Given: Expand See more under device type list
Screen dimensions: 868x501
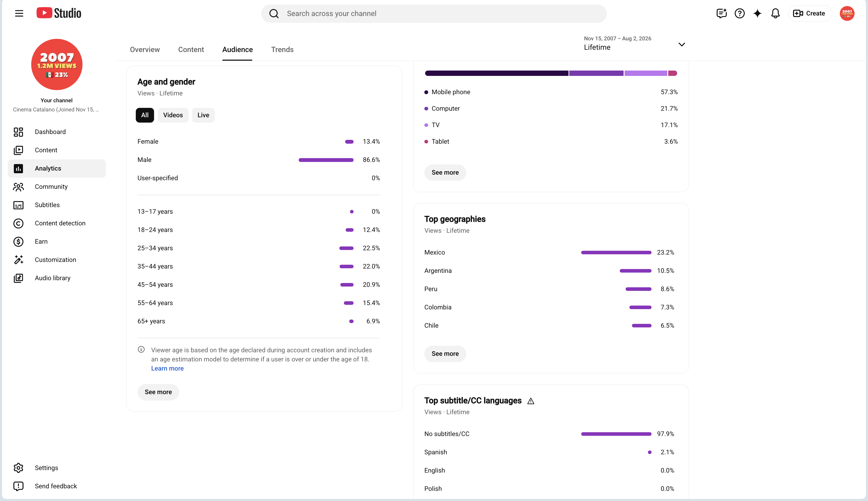Looking at the screenshot, I should click(x=445, y=172).
